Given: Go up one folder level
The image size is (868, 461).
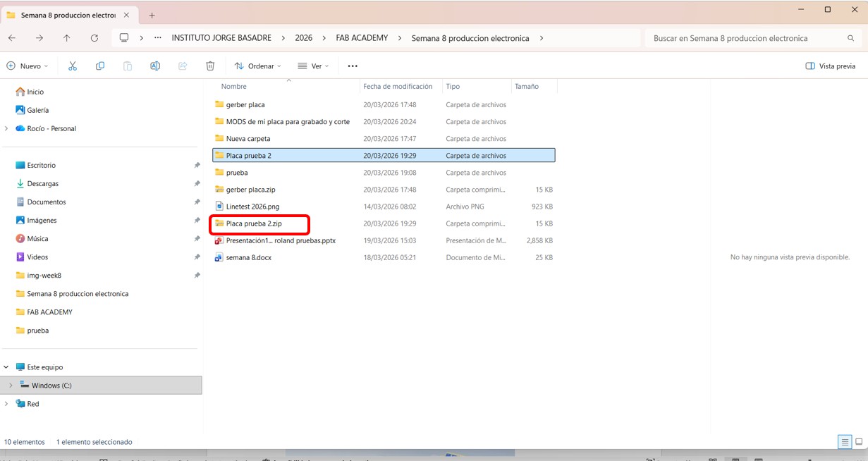Looking at the screenshot, I should tap(67, 38).
